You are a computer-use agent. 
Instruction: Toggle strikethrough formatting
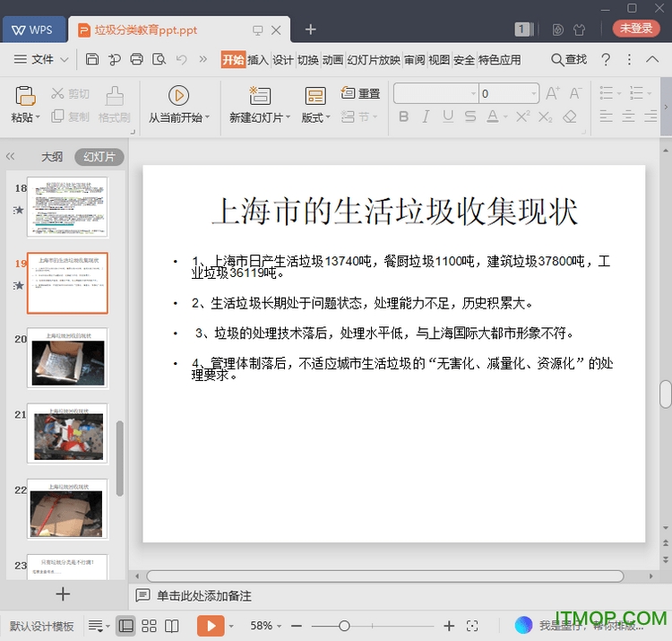(470, 117)
